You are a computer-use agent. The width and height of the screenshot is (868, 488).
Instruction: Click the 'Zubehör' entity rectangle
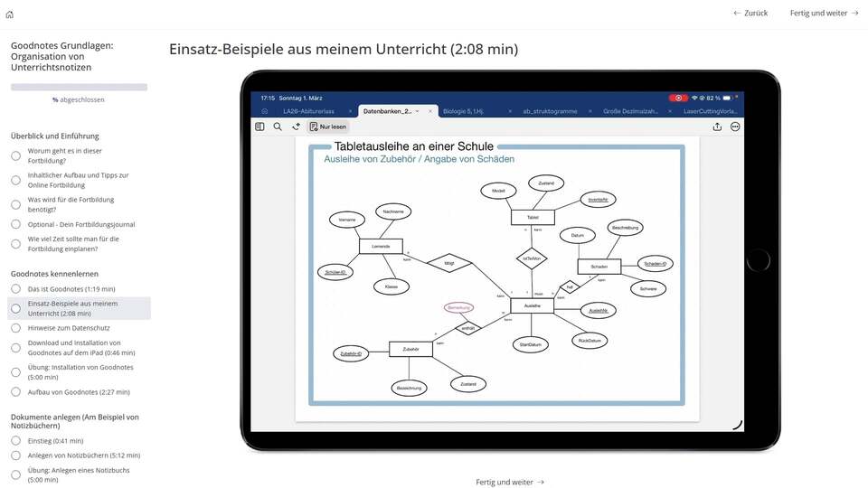click(x=410, y=349)
